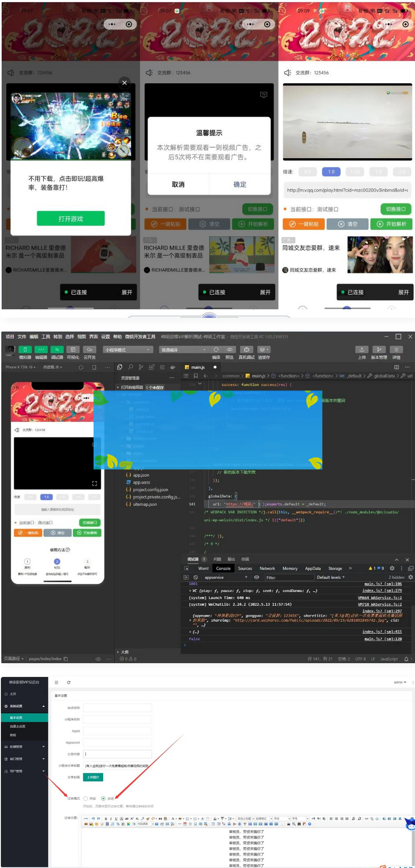Open the devtools settings gear icon
Screen dimensions: 415x868
coord(392,568)
